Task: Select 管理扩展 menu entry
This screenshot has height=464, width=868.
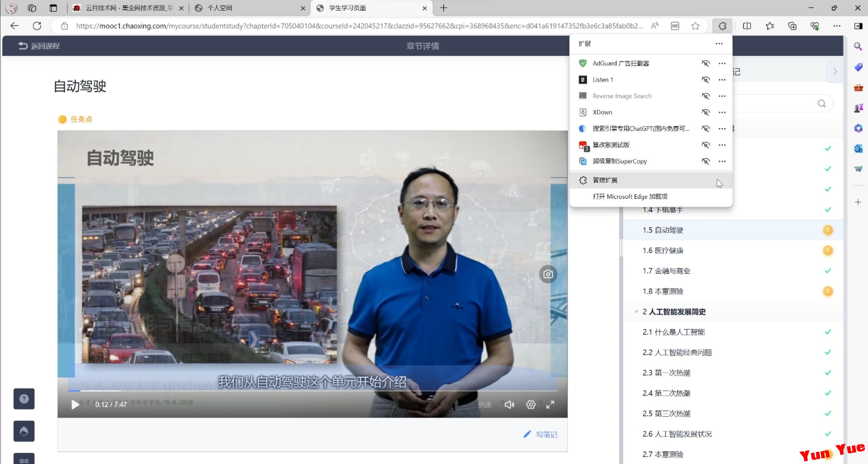Action: [x=651, y=180]
